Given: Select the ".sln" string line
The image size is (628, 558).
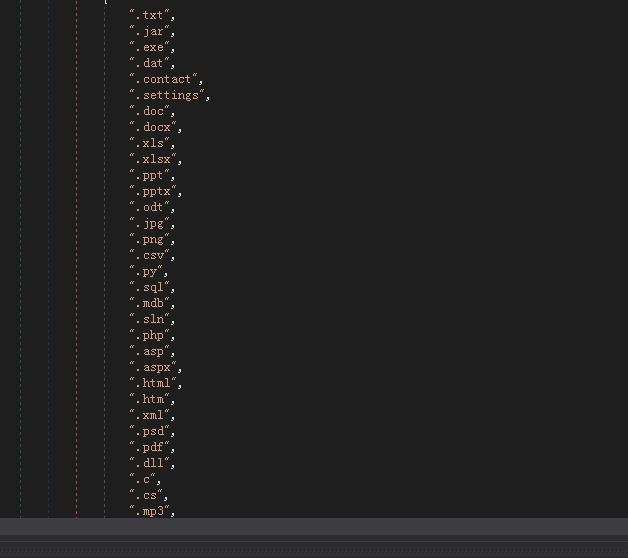Looking at the screenshot, I should point(149,320).
